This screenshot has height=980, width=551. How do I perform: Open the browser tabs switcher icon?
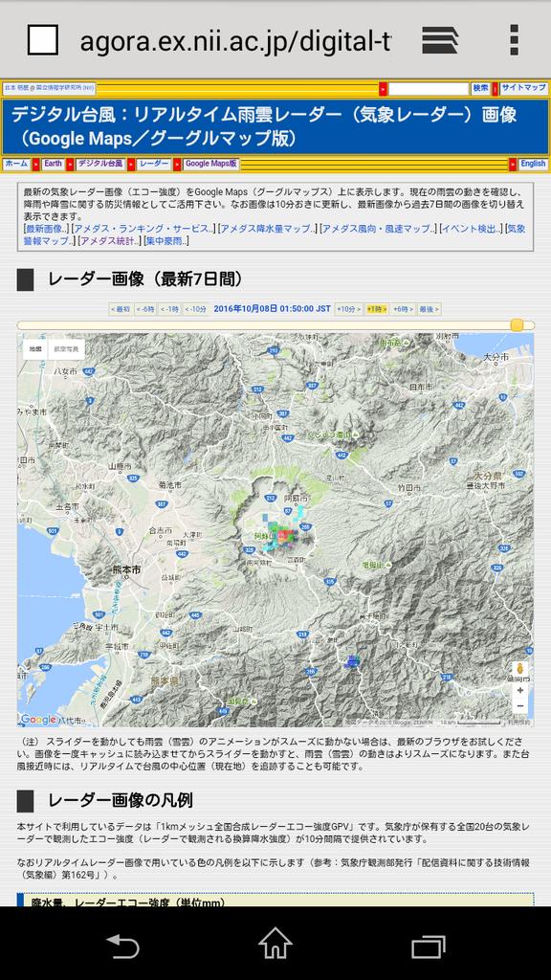pos(440,40)
